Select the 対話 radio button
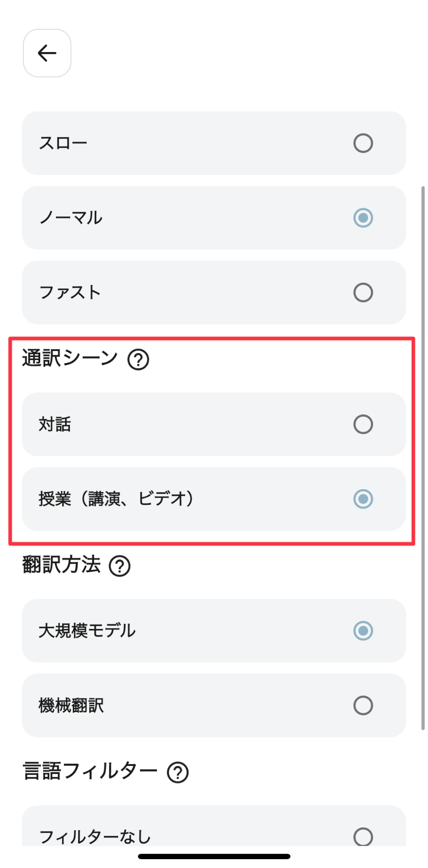 (363, 424)
